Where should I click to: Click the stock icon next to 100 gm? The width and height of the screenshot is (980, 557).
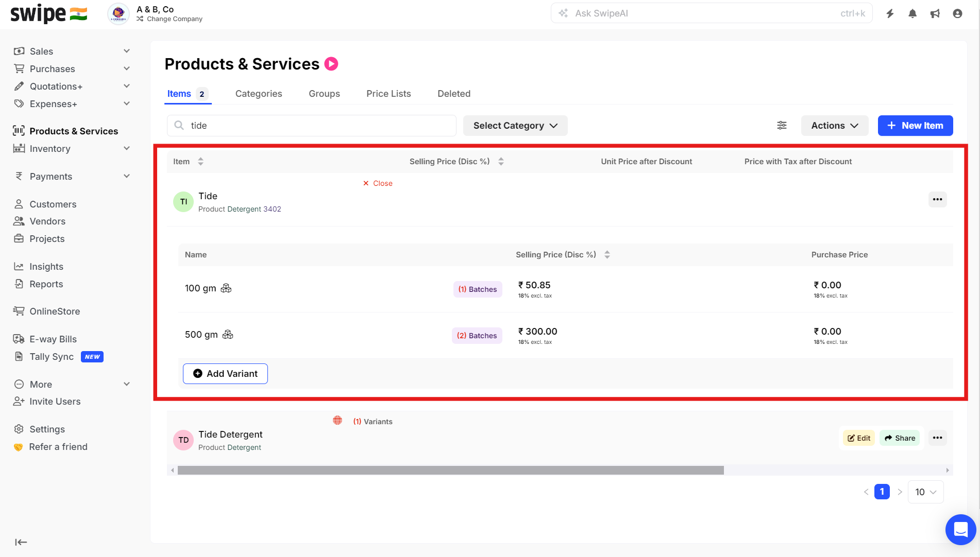tap(226, 288)
